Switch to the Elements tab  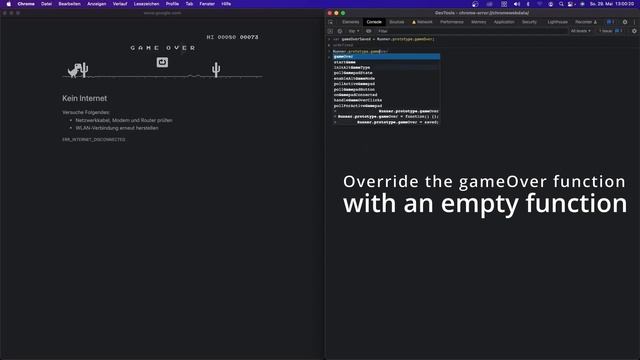(x=351, y=22)
